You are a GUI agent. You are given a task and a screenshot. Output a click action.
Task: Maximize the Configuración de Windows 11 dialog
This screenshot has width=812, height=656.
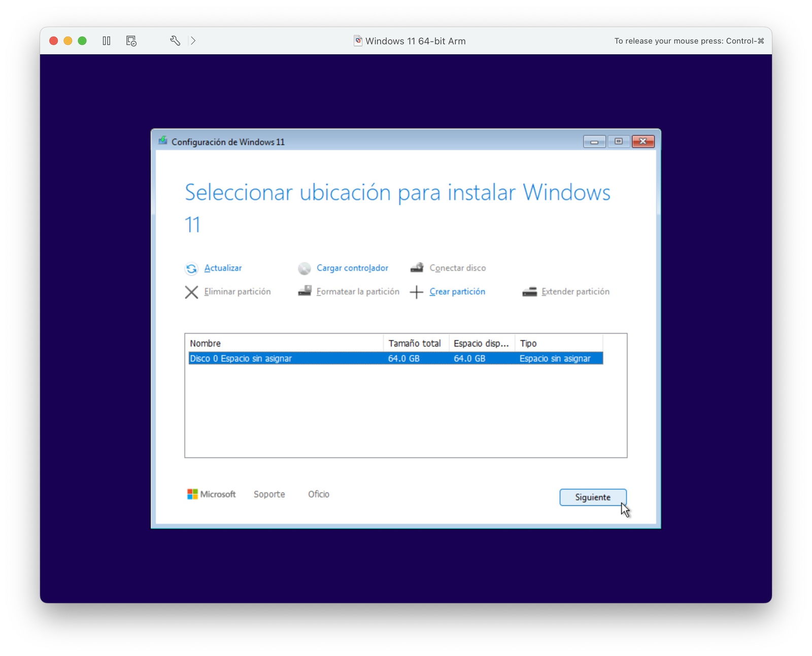point(618,142)
